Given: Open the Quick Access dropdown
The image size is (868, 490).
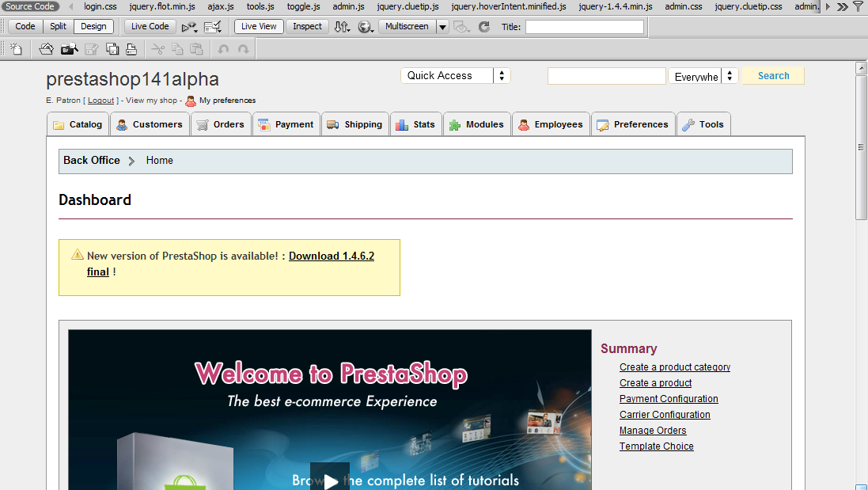Looking at the screenshot, I should [x=455, y=76].
